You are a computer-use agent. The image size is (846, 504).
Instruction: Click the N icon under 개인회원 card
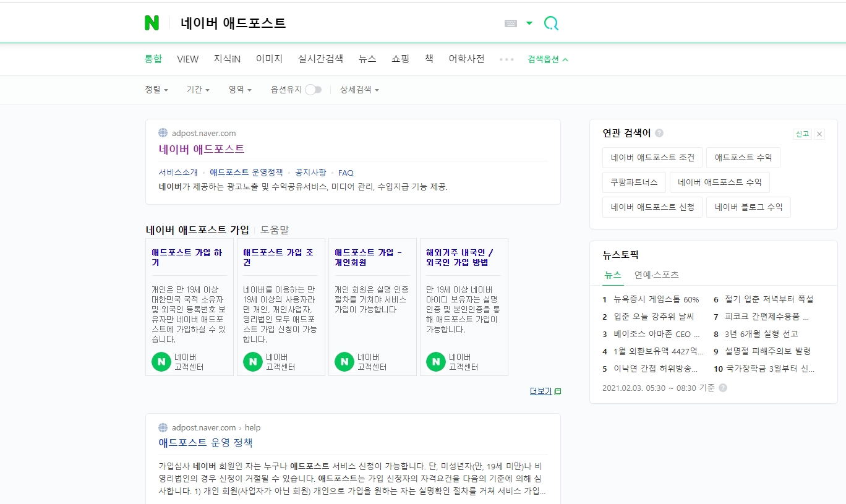(344, 362)
